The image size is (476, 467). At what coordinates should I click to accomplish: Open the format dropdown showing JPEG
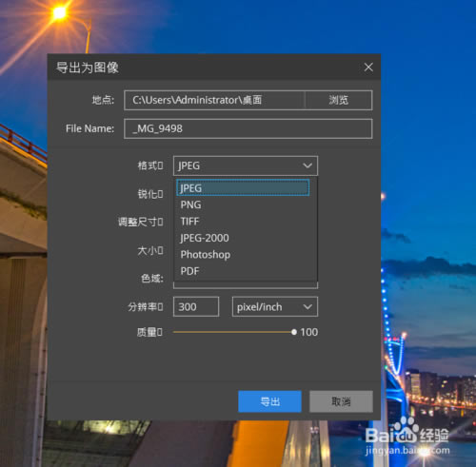tap(246, 165)
